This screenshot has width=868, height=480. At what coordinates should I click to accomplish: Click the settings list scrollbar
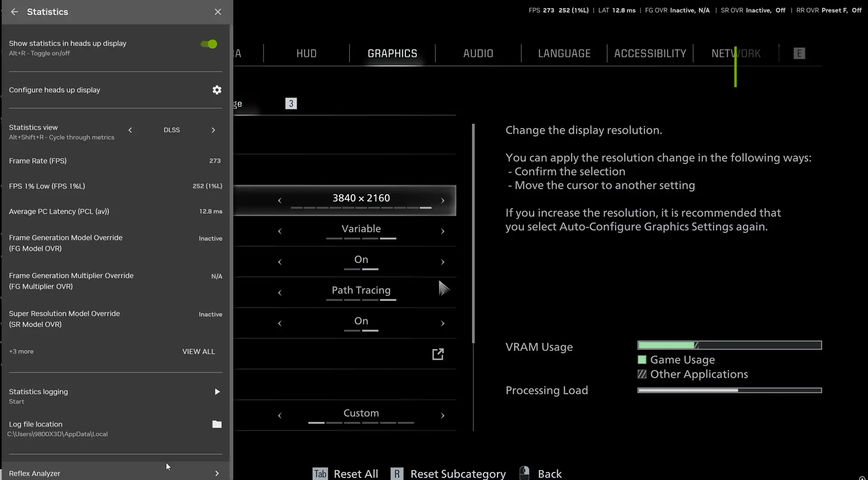click(473, 233)
